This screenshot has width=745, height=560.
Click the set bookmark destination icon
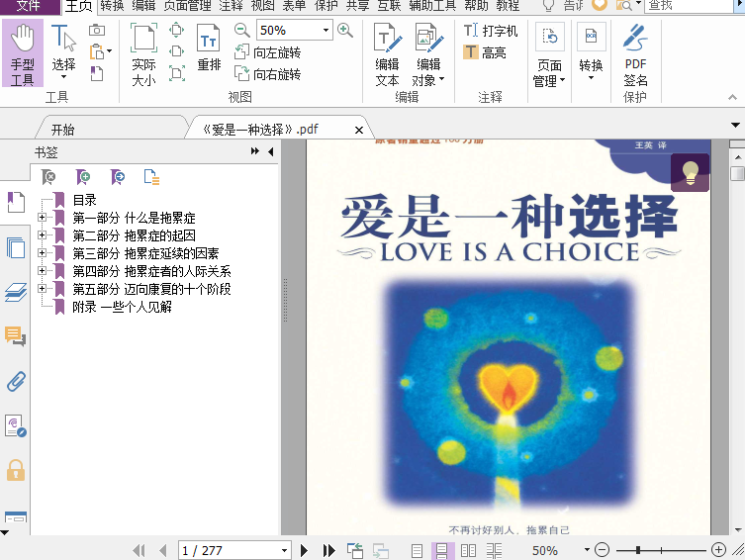pyautogui.click(x=118, y=177)
